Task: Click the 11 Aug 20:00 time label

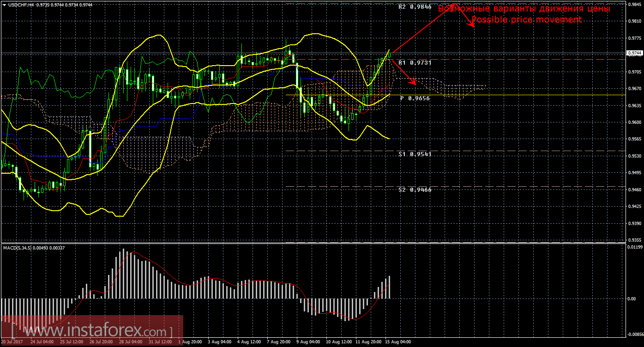Action: pos(369,342)
